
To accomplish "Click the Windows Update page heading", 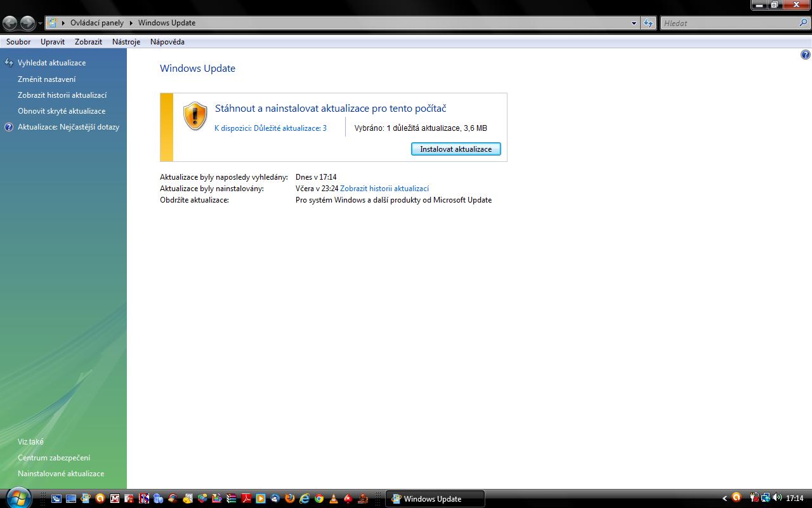I will click(x=197, y=69).
